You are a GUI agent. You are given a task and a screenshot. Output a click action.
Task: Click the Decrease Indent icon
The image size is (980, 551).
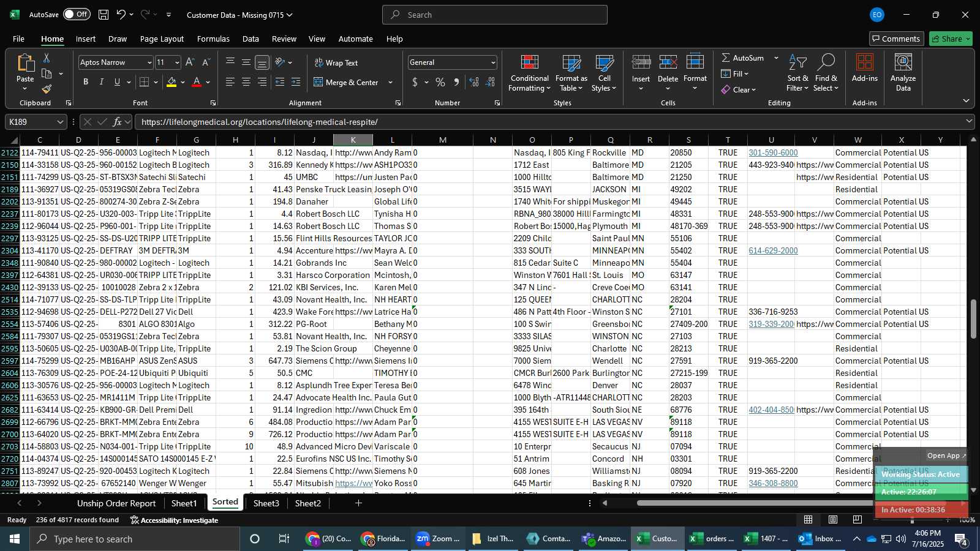tap(280, 82)
